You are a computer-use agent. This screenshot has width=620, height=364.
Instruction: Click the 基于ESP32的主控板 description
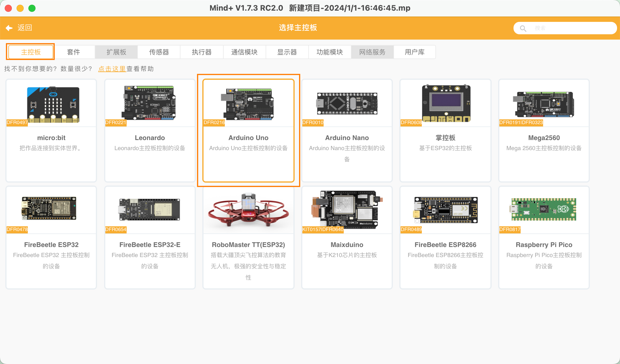tap(445, 148)
